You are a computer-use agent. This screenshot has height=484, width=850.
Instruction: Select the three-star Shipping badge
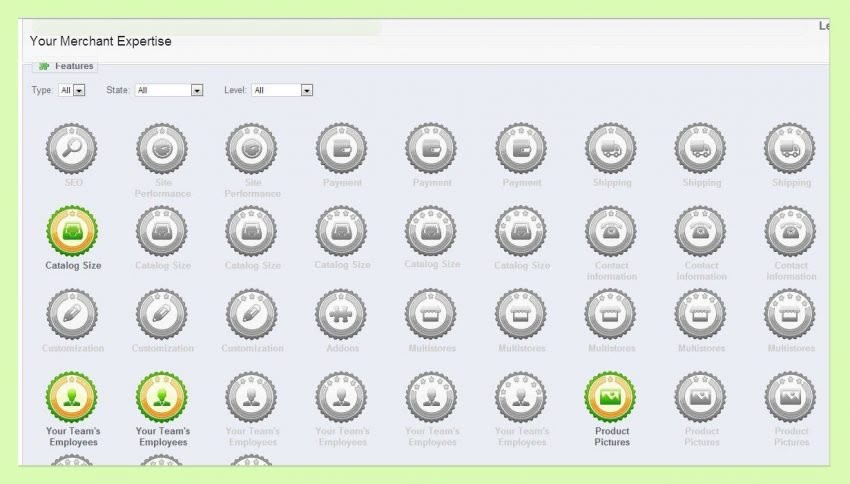point(790,148)
